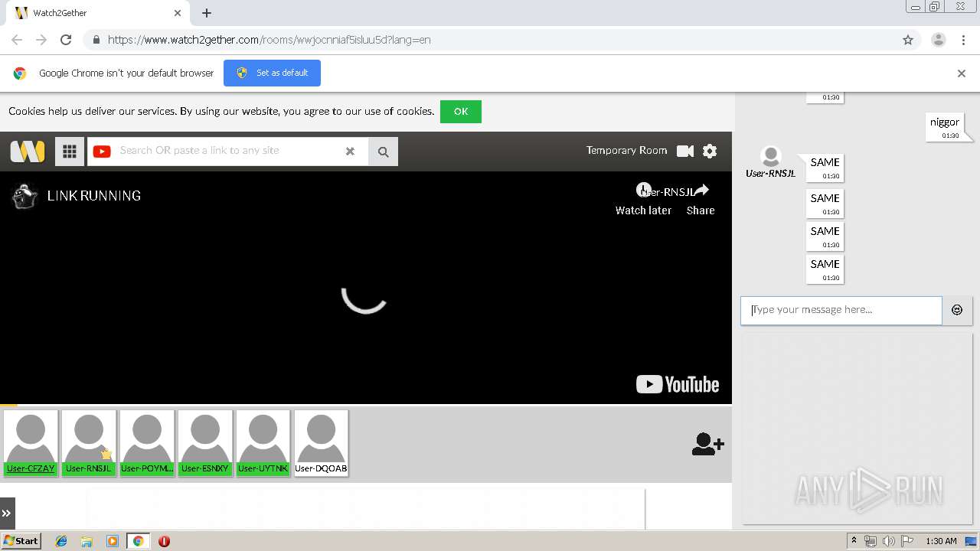Open media player from taskbar
The width and height of the screenshot is (980, 551).
113,541
